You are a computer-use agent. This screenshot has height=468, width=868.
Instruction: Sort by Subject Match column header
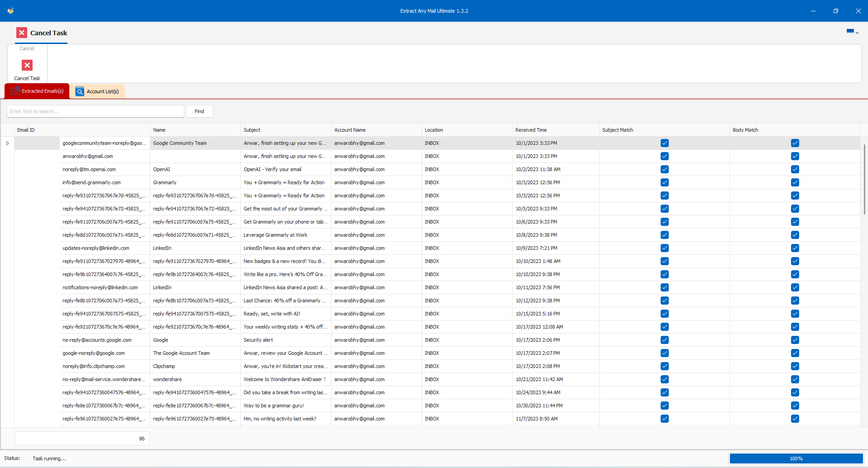click(664, 130)
